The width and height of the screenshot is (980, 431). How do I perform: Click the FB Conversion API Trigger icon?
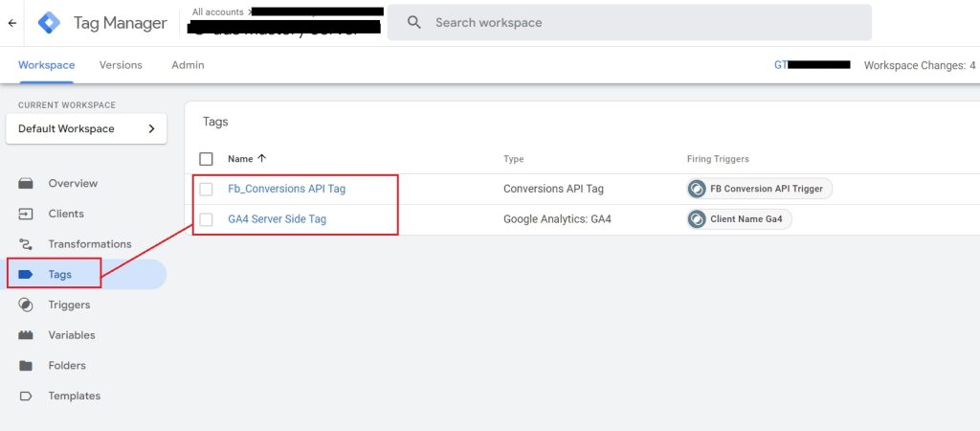pos(697,189)
